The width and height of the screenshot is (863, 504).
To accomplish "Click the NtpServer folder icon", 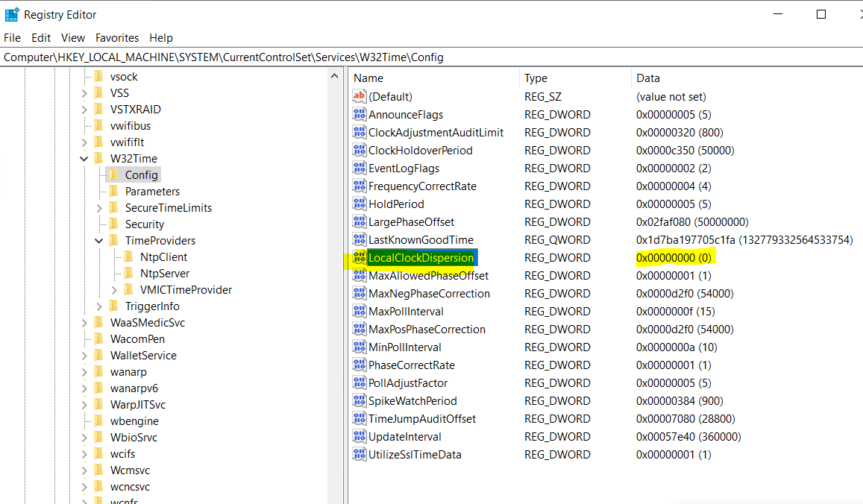I will click(x=129, y=274).
